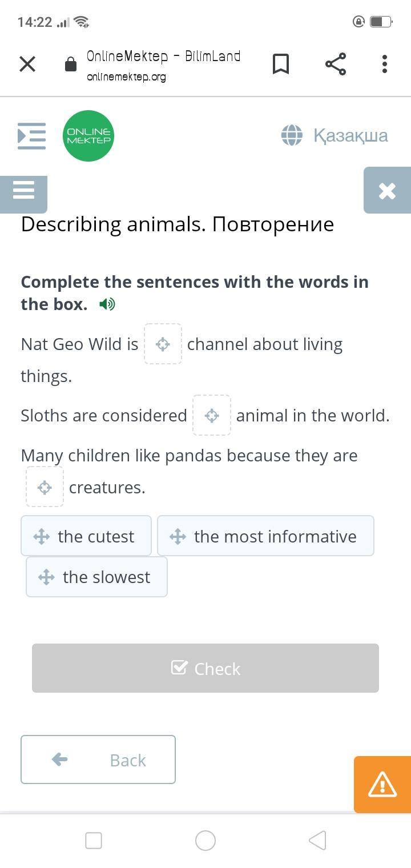
Task: Close the lesson panel with gray X
Action: tap(387, 191)
